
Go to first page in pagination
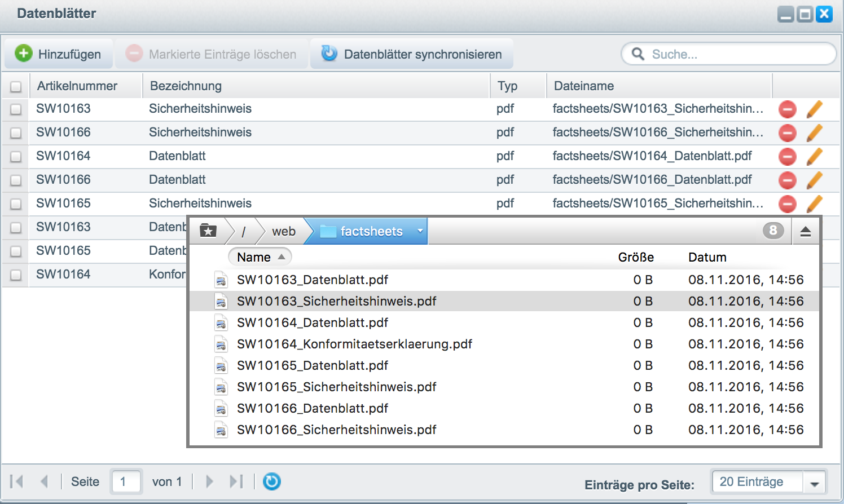point(17,481)
